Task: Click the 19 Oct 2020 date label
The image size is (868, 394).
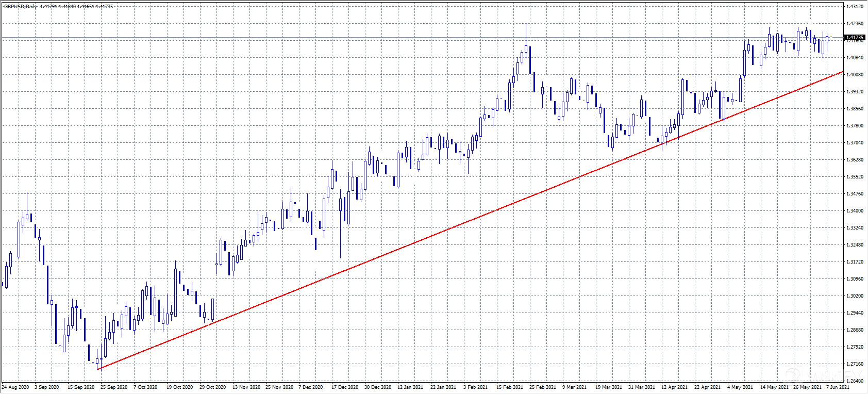Action: coord(179,387)
